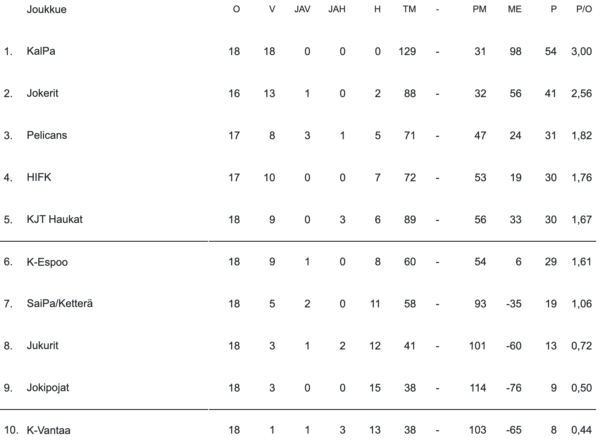Click the HIFK team name

coord(40,178)
